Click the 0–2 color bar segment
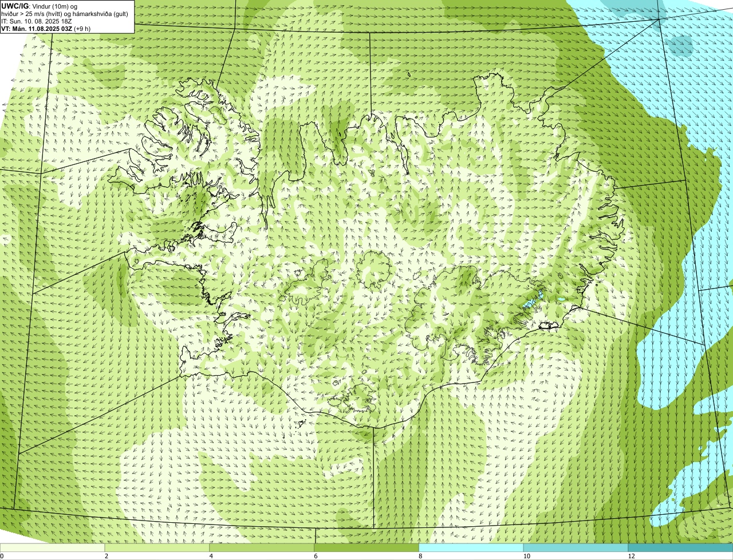733x560 pixels. [x=53, y=548]
